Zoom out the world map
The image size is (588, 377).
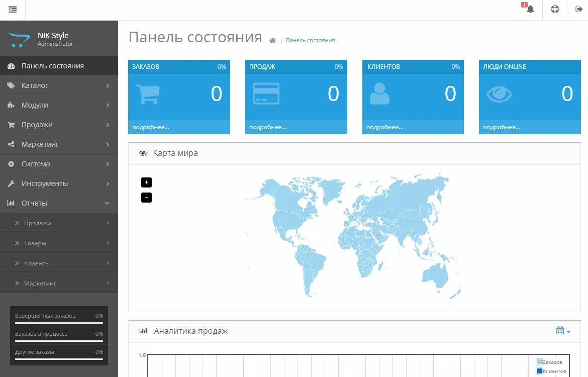pyautogui.click(x=146, y=198)
